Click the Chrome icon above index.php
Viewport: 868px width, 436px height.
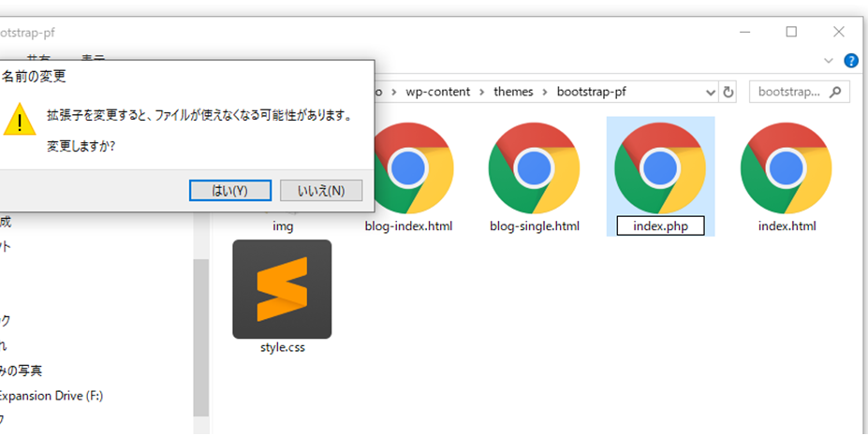(660, 168)
